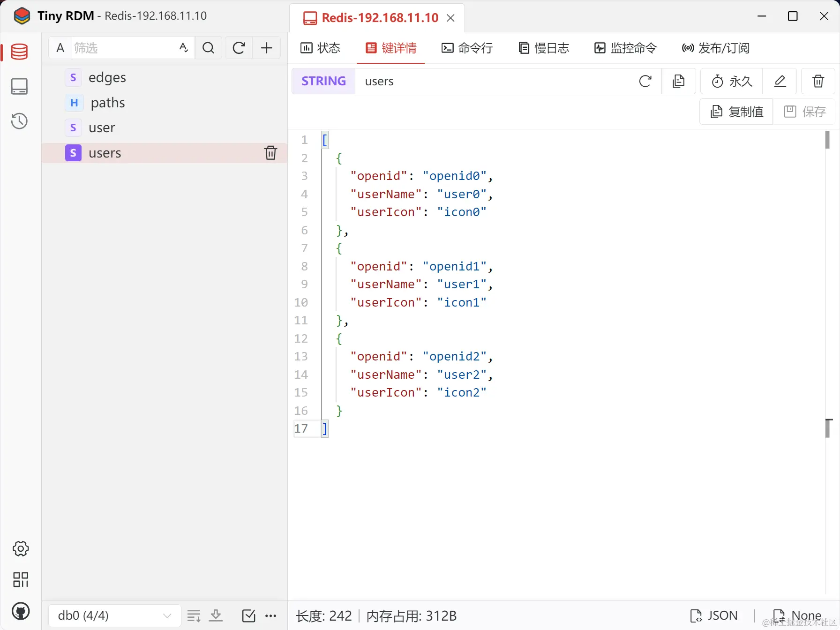Image resolution: width=840 pixels, height=630 pixels.
Task: Select the user string key
Action: pos(164,127)
